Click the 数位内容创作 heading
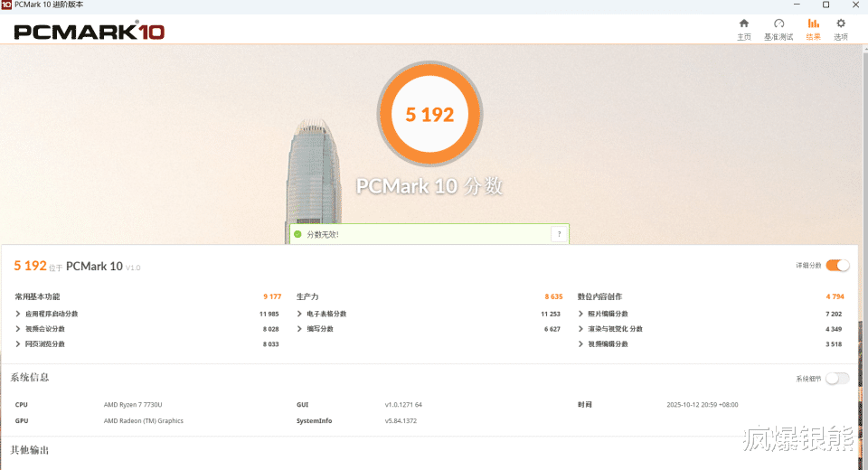Viewport: 868px width, 470px height. [x=599, y=296]
